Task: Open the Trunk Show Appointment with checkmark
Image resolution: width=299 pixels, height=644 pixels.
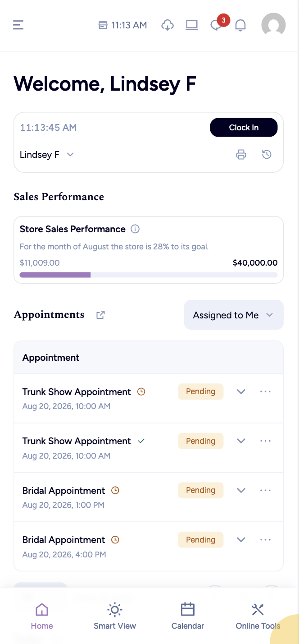Action: tap(77, 441)
